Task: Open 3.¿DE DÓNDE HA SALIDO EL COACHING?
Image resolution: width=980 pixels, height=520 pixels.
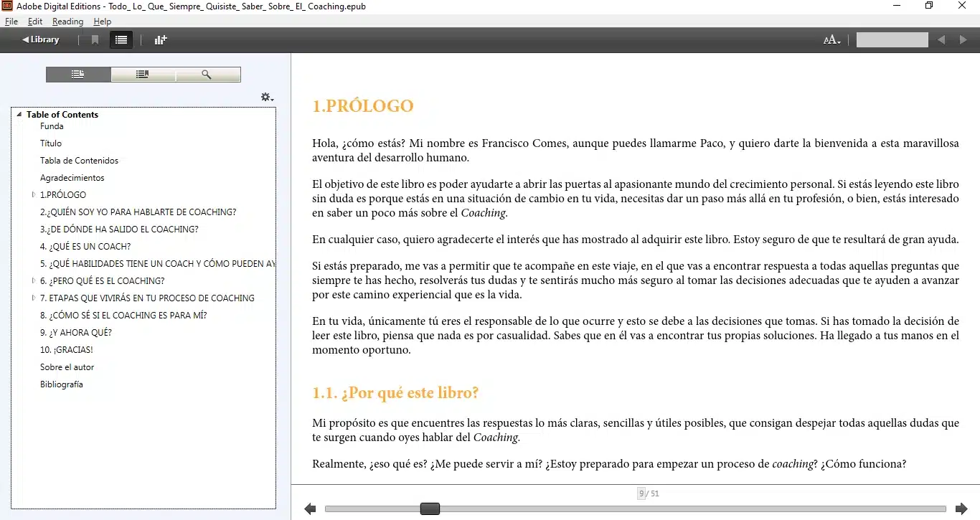Action: coord(119,230)
